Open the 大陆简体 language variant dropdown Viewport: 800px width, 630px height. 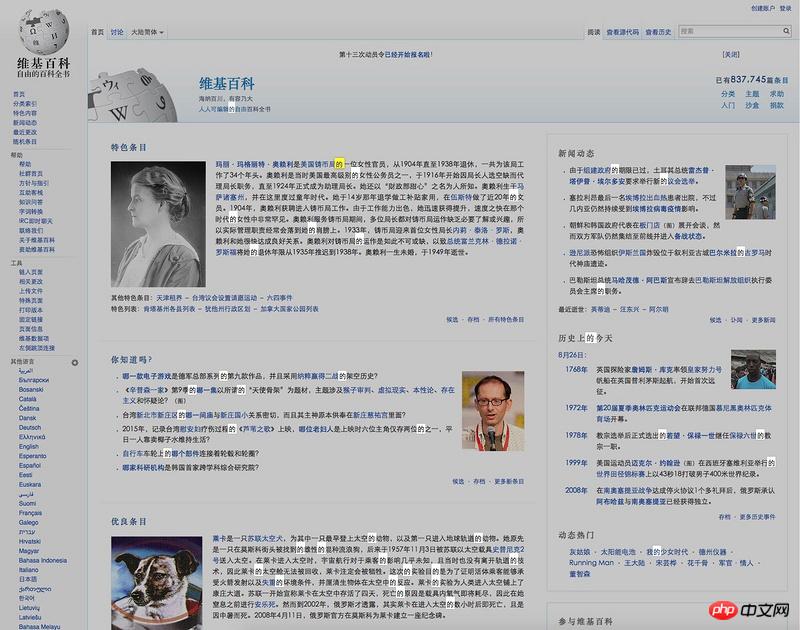[147, 32]
